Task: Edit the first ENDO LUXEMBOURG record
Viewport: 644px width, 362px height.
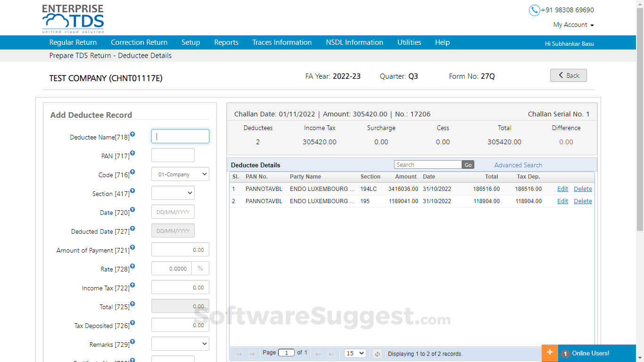Action: [562, 189]
